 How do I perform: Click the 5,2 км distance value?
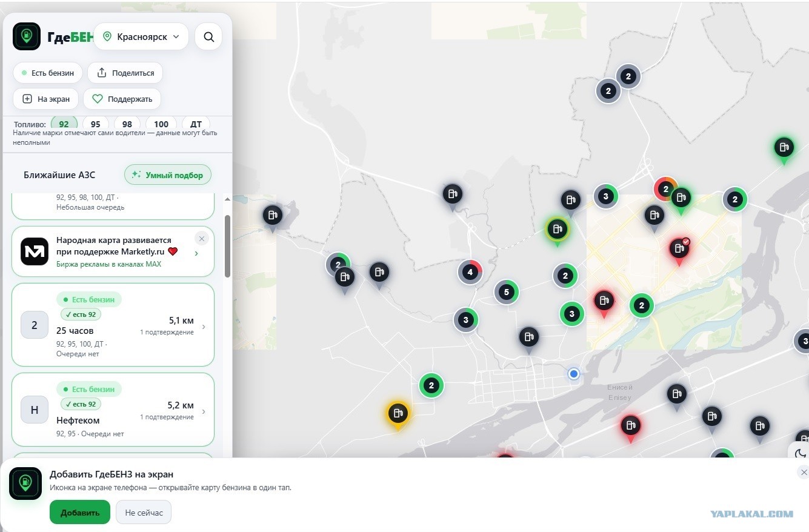pyautogui.click(x=181, y=405)
